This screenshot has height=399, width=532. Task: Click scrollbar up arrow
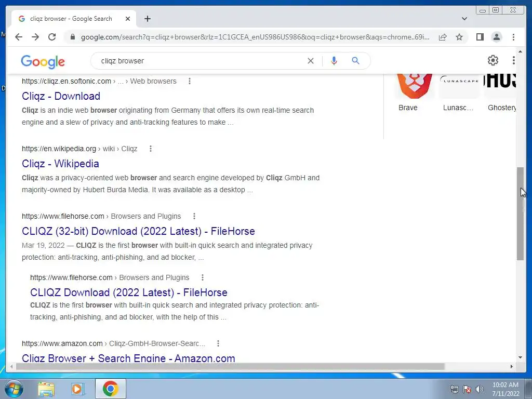[520, 51]
